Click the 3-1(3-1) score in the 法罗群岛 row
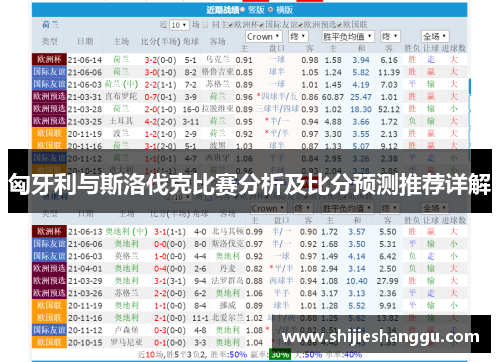Screen dimensions: 500x362 coord(170,281)
